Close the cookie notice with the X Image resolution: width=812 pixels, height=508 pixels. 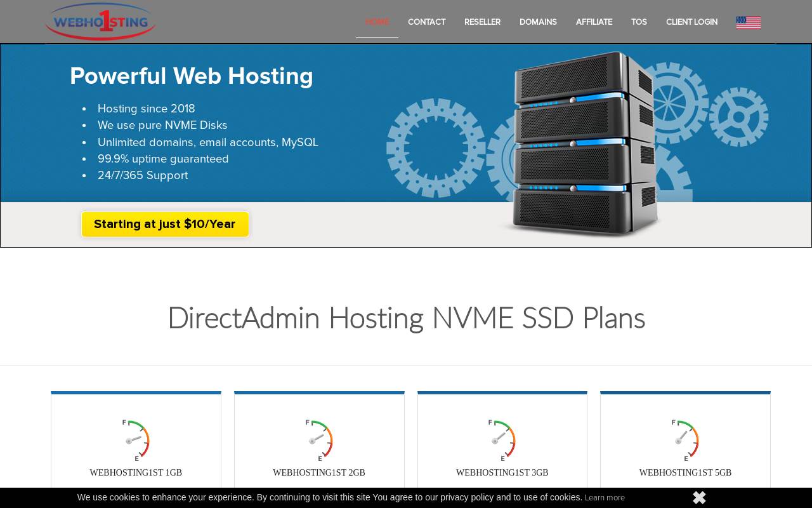(x=699, y=498)
